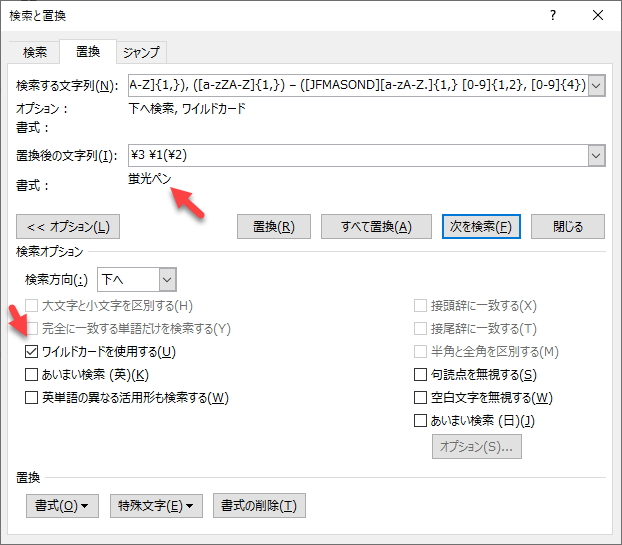The image size is (622, 545).
Task: Check あいまい検索 (日) option
Action: (x=420, y=421)
